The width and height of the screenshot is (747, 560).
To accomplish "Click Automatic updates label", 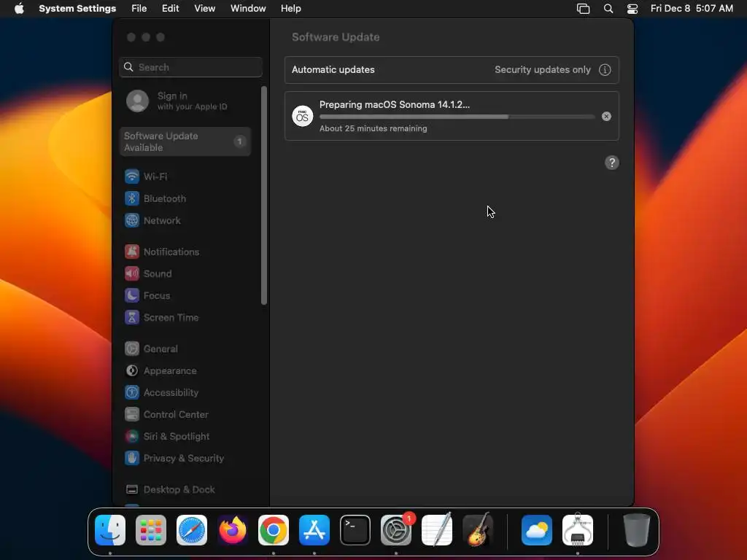I will [333, 70].
